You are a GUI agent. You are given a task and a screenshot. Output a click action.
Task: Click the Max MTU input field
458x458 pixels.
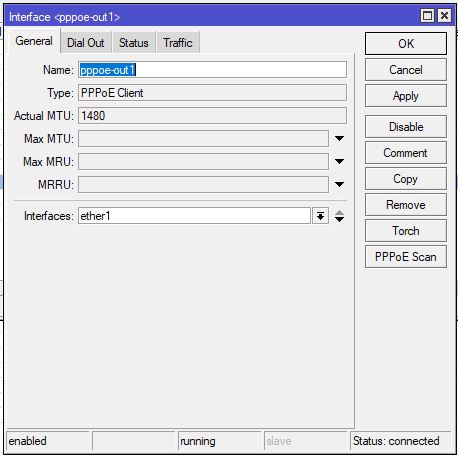[203, 139]
